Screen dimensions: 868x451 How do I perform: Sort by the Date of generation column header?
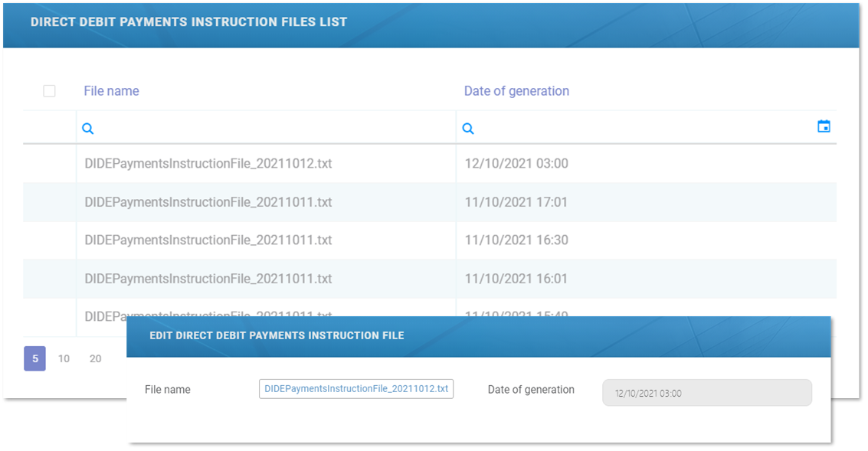click(516, 91)
